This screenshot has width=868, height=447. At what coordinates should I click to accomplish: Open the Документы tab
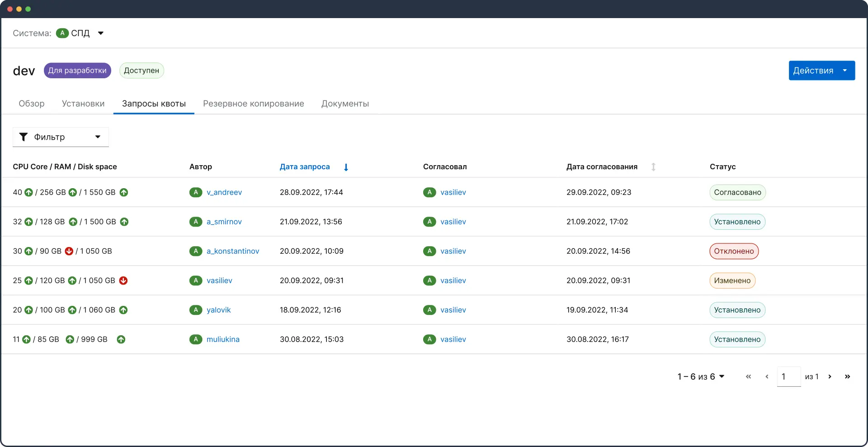click(x=345, y=104)
